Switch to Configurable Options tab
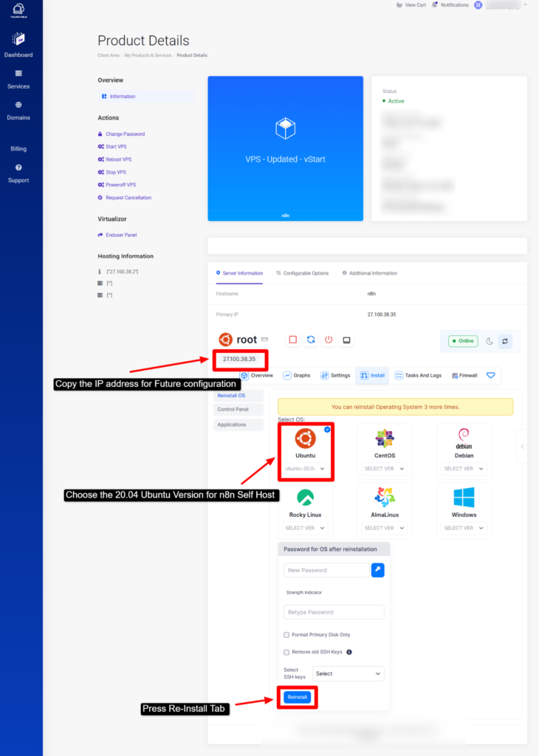Screen dimensions: 539x756 tap(302, 273)
